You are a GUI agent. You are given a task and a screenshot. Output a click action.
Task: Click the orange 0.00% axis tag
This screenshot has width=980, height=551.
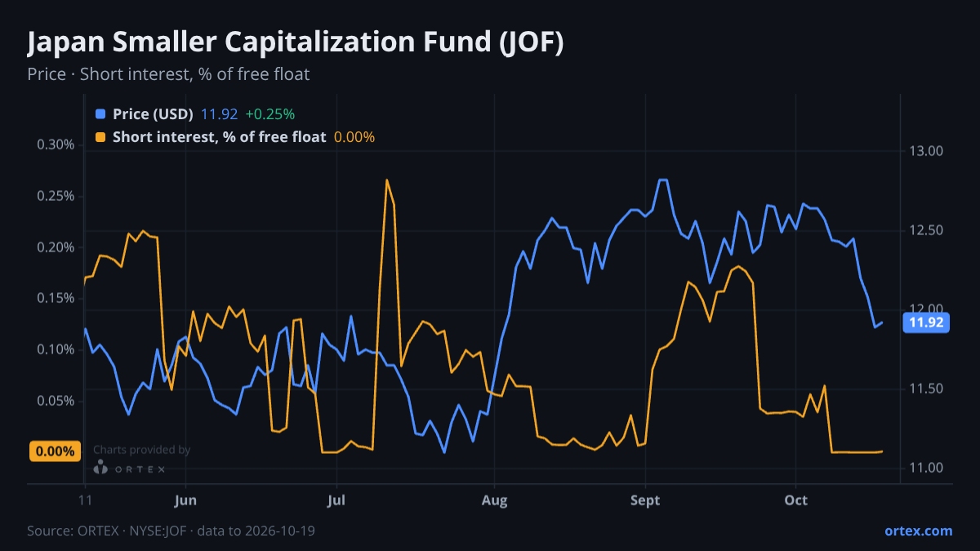tap(55, 451)
